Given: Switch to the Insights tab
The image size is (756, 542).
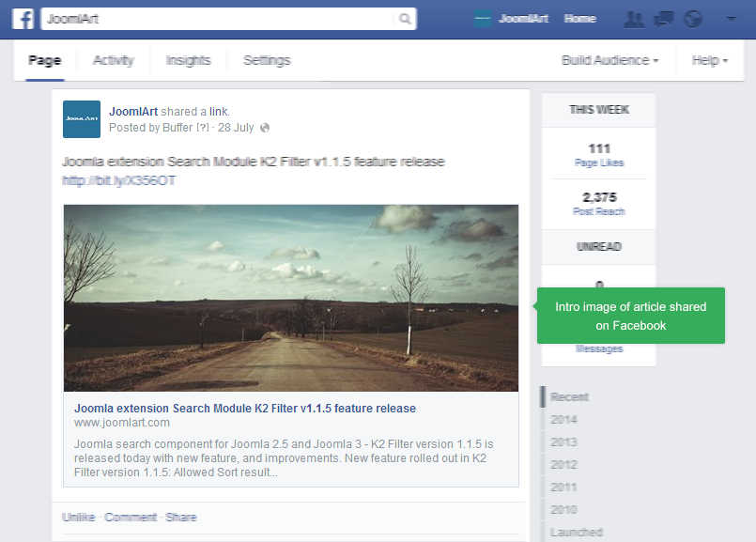Looking at the screenshot, I should pyautogui.click(x=189, y=60).
